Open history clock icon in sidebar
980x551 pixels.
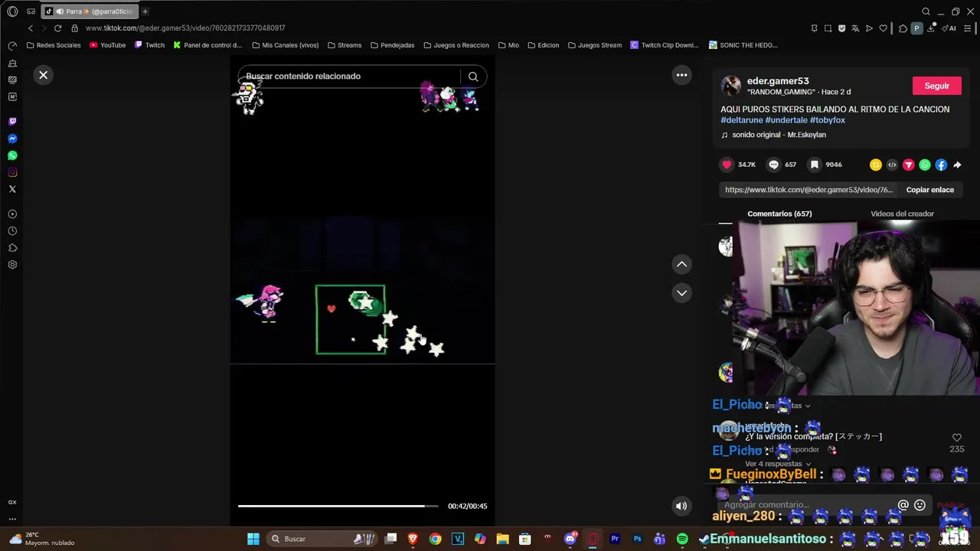point(12,231)
